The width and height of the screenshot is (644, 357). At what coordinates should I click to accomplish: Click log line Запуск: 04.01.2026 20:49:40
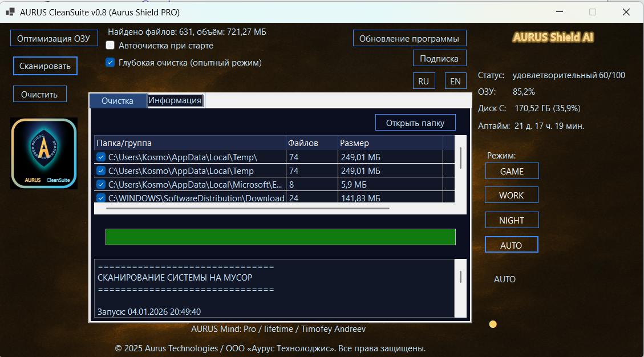(149, 312)
